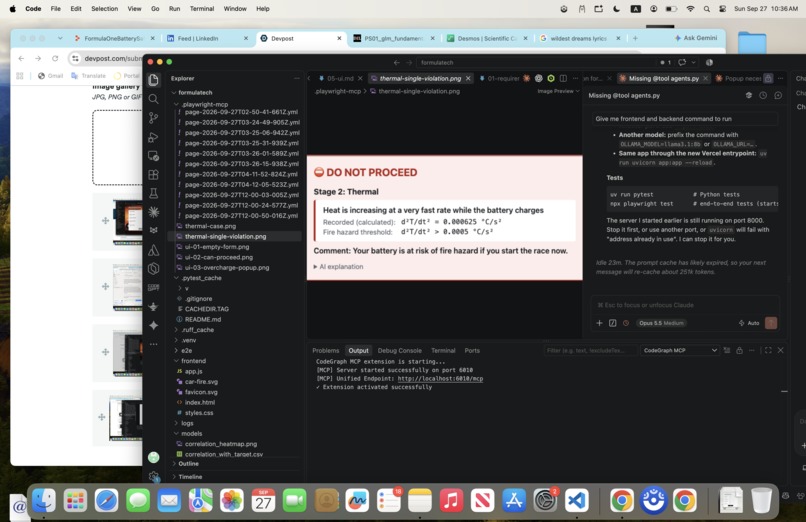Open correlation_heatmap.png in the explorer
Image resolution: width=806 pixels, height=522 pixels.
(221, 444)
